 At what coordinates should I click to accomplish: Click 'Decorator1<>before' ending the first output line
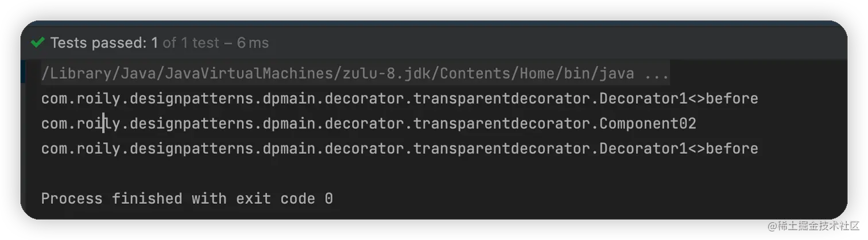pyautogui.click(x=679, y=99)
